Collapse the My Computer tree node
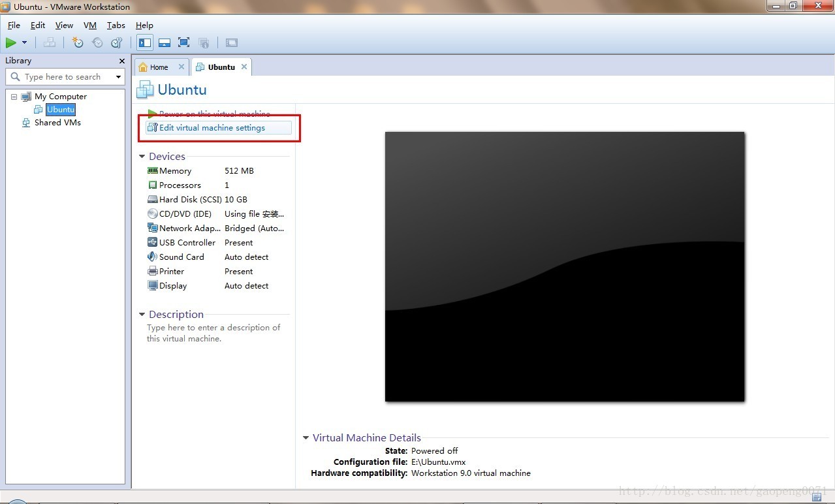The height and width of the screenshot is (504, 835). 14,97
